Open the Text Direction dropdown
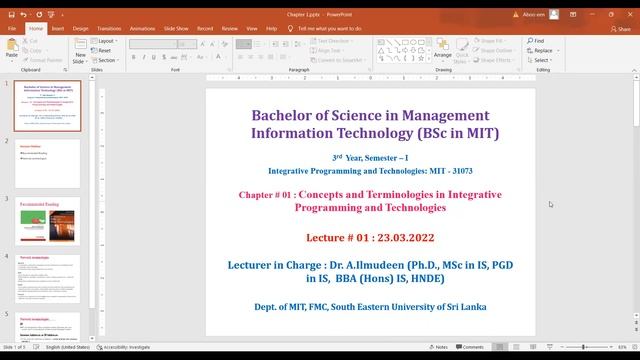This screenshot has height=360, width=640. coord(331,41)
